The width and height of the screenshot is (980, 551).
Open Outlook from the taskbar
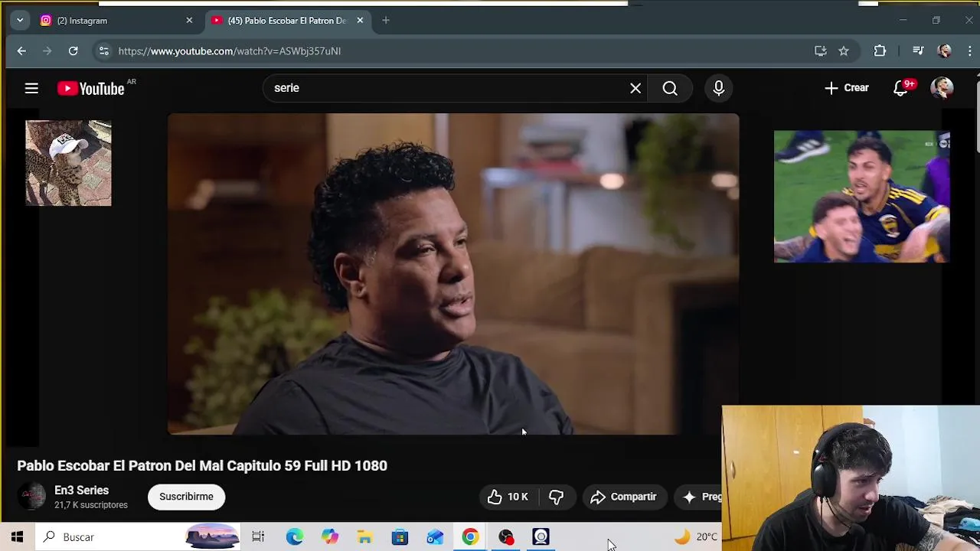[x=435, y=537]
